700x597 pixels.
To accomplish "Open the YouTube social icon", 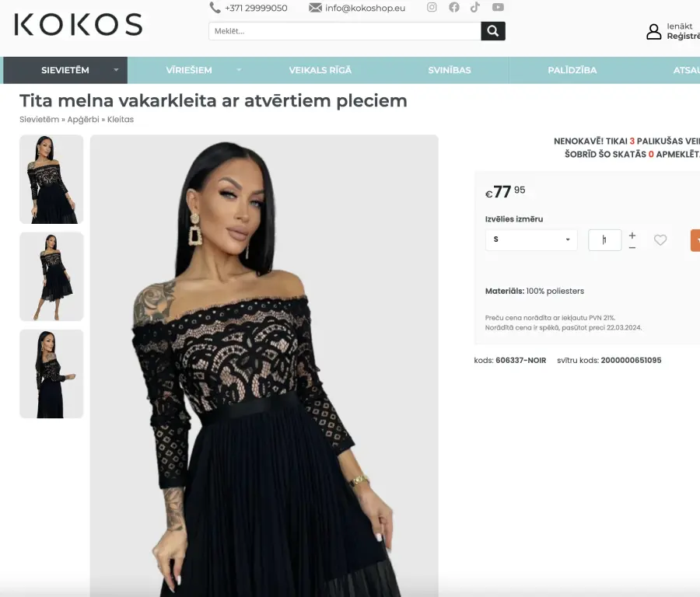I will [x=498, y=7].
